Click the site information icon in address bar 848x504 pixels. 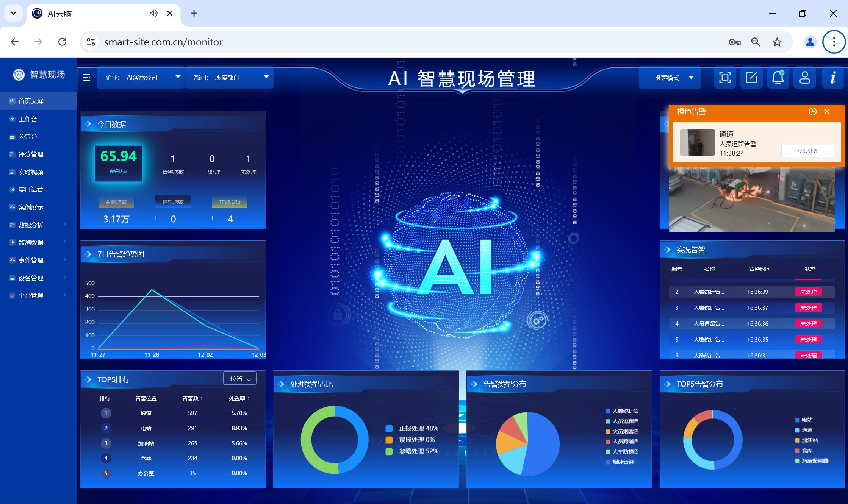[91, 42]
